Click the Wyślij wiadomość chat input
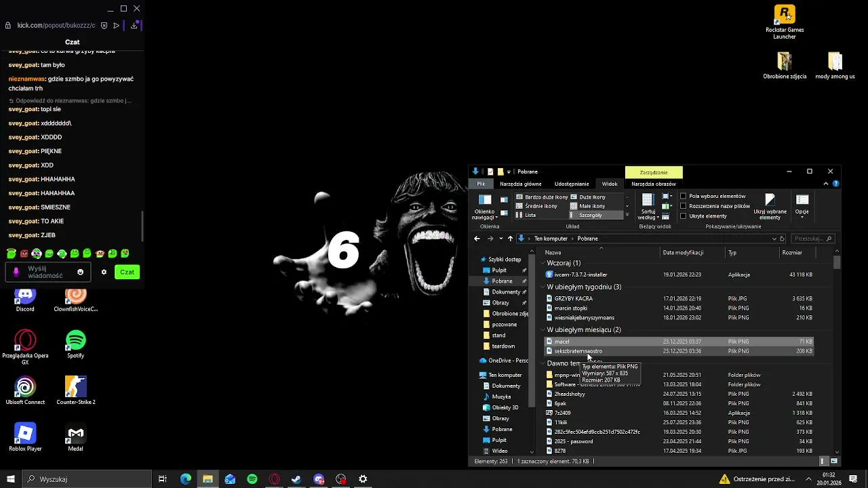 pos(49,272)
